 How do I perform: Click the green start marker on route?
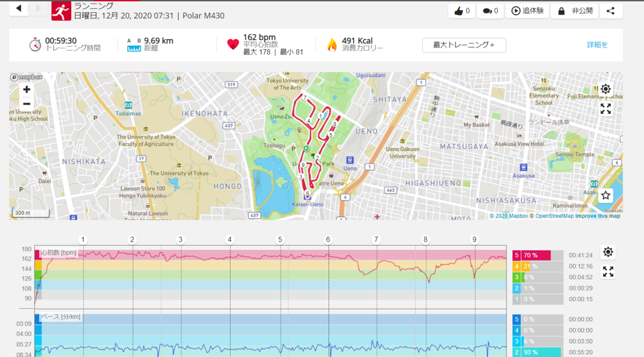[306, 148]
